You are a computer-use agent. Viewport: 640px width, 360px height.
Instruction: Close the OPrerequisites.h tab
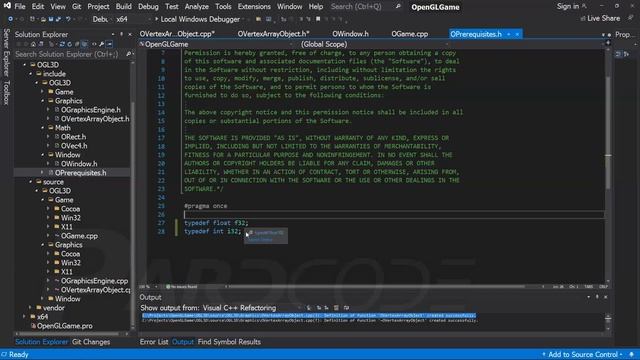tap(517, 34)
